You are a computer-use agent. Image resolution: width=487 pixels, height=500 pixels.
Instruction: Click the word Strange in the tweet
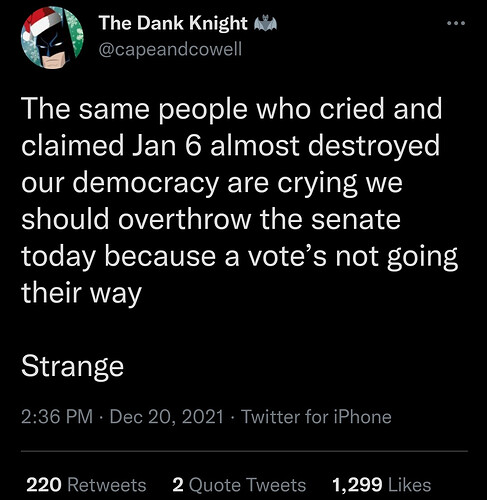pyautogui.click(x=72, y=367)
